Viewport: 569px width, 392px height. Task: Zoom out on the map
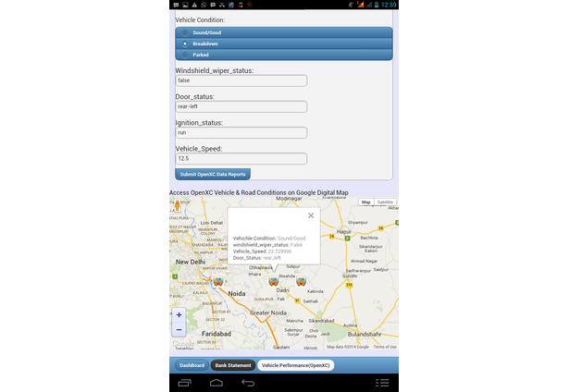coord(179,330)
